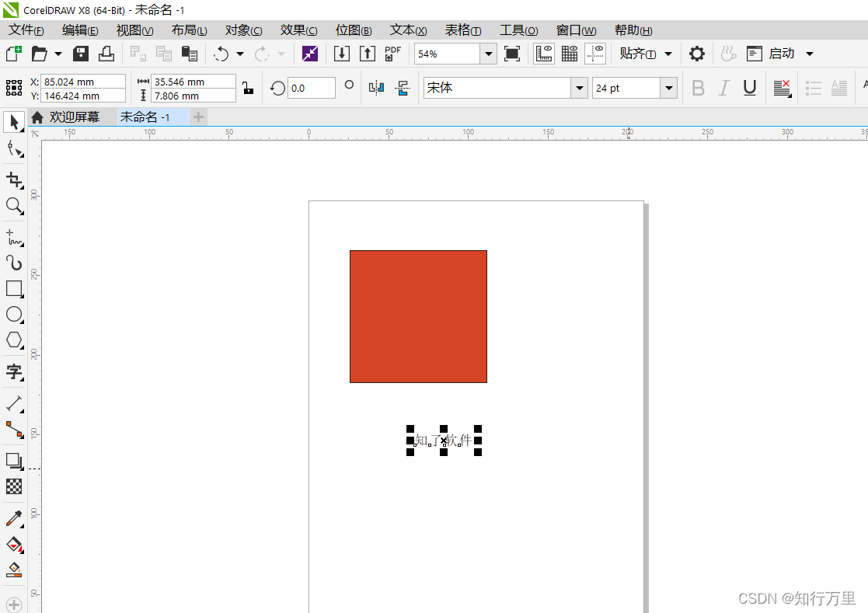
Task: Toggle underline text formatting
Action: point(750,88)
